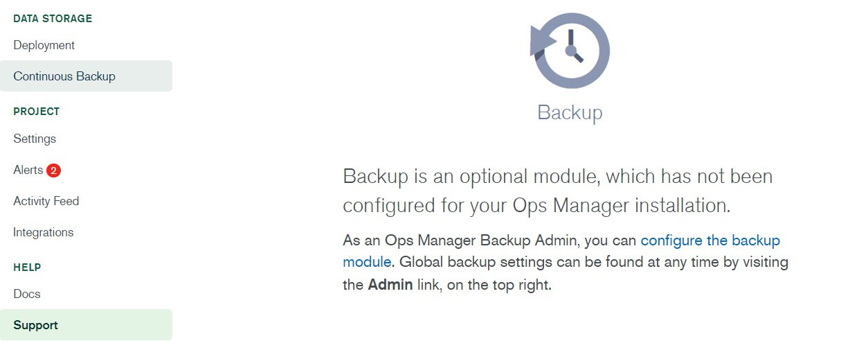Open project Settings
Screen dimensions: 868x341
pyautogui.click(x=35, y=139)
